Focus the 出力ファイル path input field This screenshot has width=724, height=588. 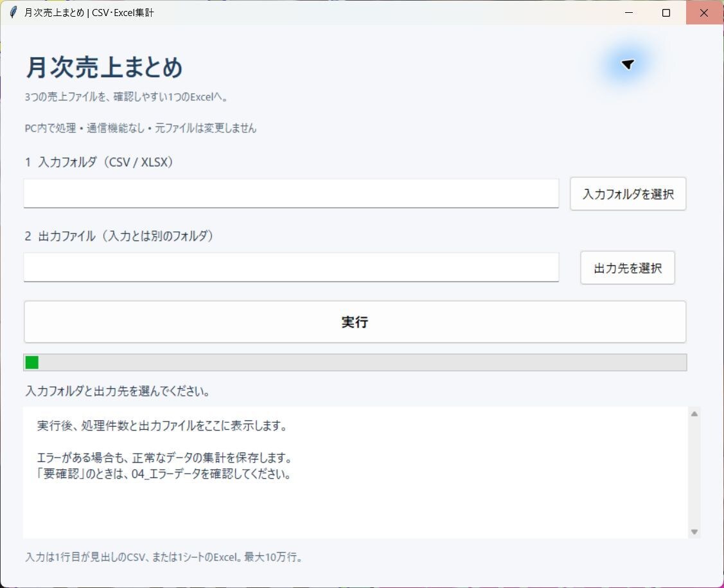pyautogui.click(x=291, y=267)
